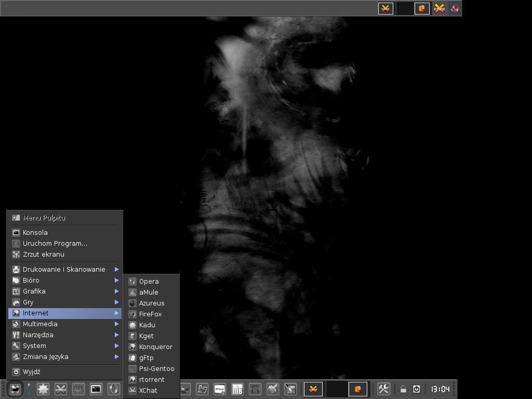The image size is (532, 399).
Task: Launch Kadu from the bottom panel sun icon
Action: coord(43,389)
